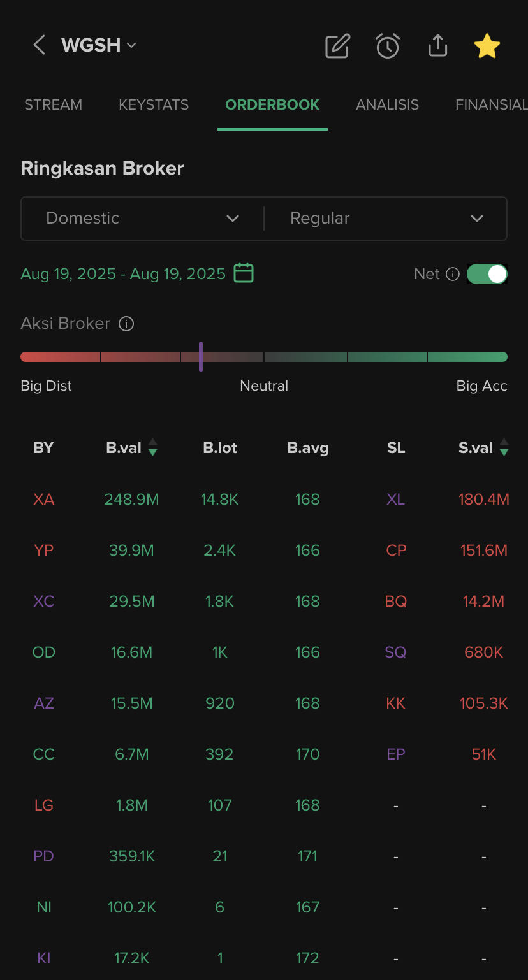The image size is (528, 980).
Task: Open the note edit pencil icon
Action: 337,46
